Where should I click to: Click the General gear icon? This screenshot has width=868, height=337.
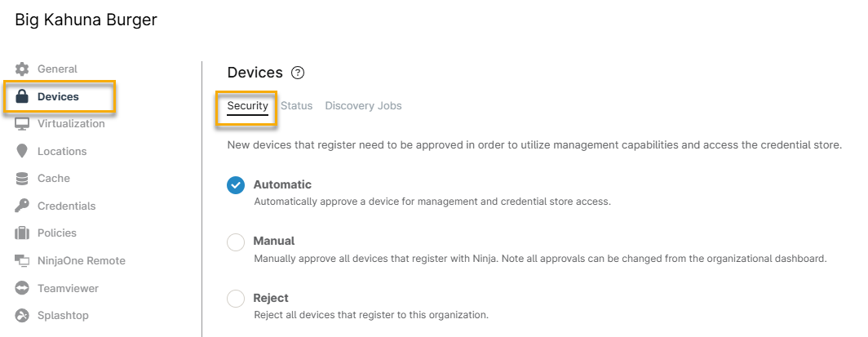[x=22, y=69]
